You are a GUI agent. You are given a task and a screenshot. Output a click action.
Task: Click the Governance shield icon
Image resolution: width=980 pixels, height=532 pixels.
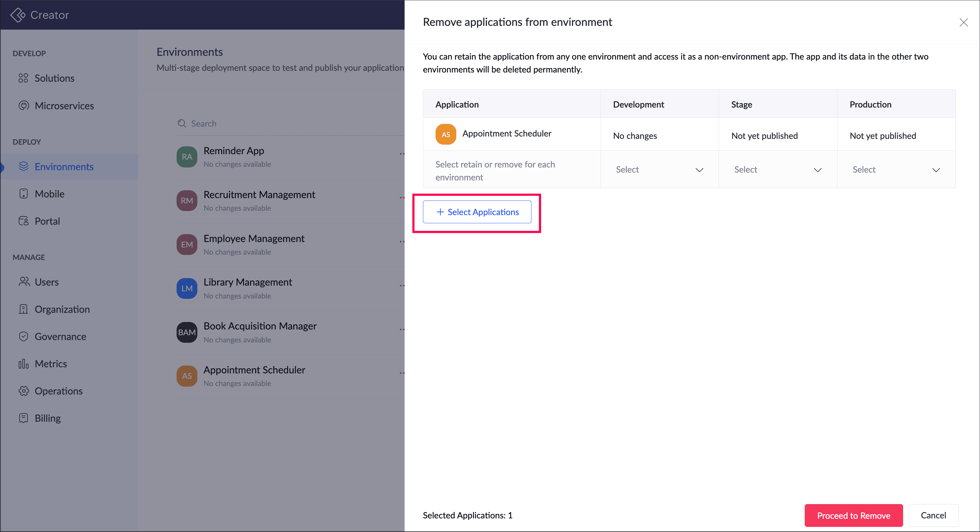23,336
